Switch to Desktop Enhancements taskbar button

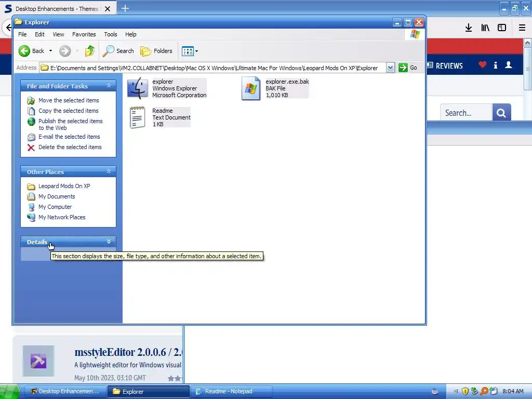point(65,391)
